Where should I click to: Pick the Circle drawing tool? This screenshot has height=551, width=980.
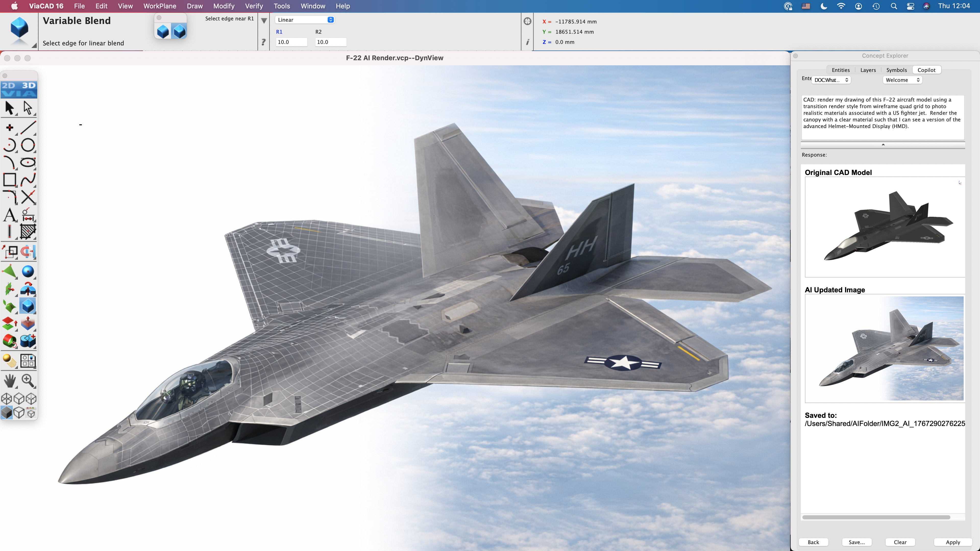coord(28,145)
